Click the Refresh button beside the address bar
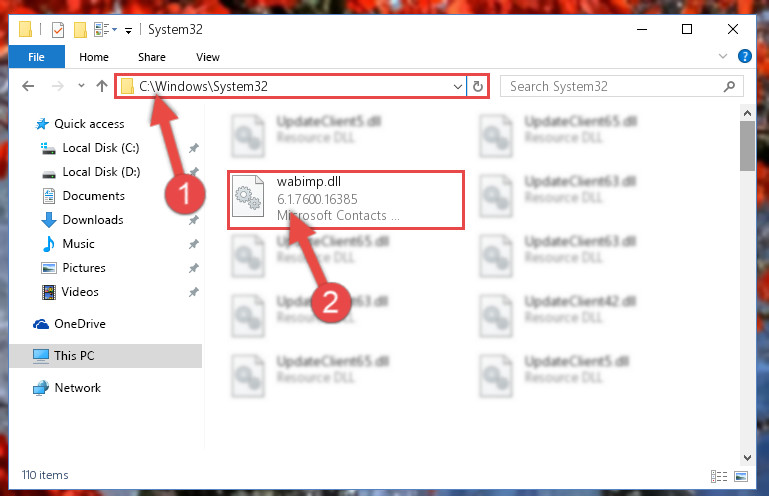 click(477, 87)
